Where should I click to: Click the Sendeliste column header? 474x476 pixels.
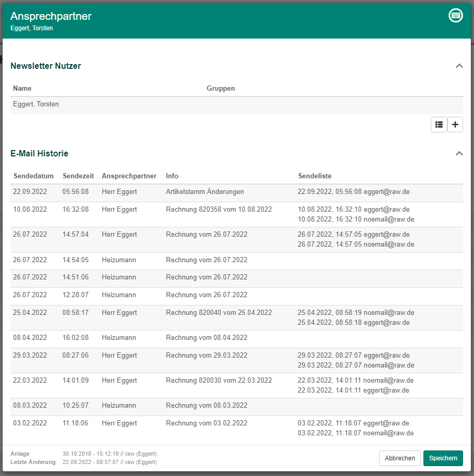[x=314, y=176]
